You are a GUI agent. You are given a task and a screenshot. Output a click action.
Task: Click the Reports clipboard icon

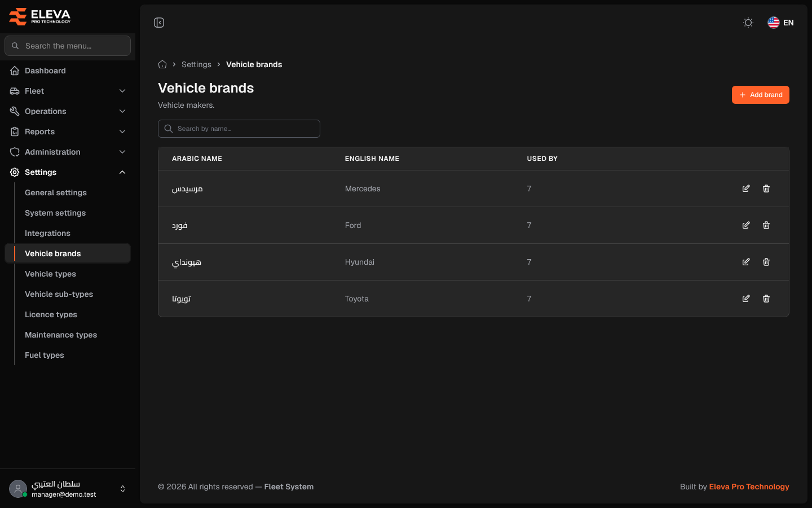pyautogui.click(x=15, y=132)
